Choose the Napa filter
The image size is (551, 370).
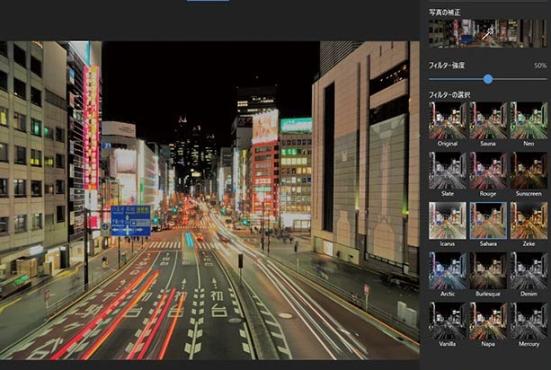[x=488, y=321]
